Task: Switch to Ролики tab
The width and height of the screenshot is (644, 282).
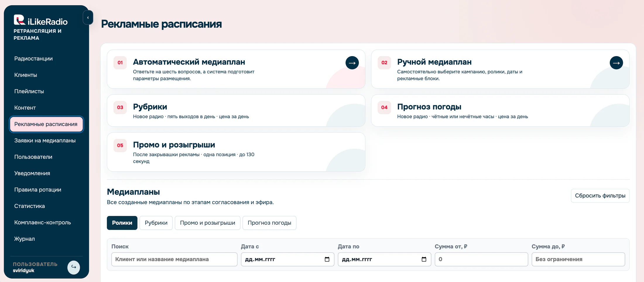Action: point(122,223)
